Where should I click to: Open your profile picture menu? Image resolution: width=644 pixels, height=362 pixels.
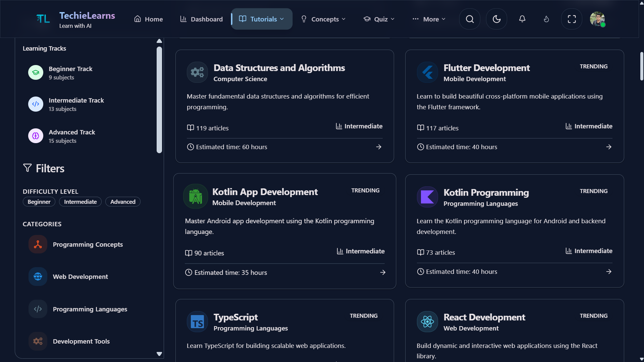tap(598, 19)
